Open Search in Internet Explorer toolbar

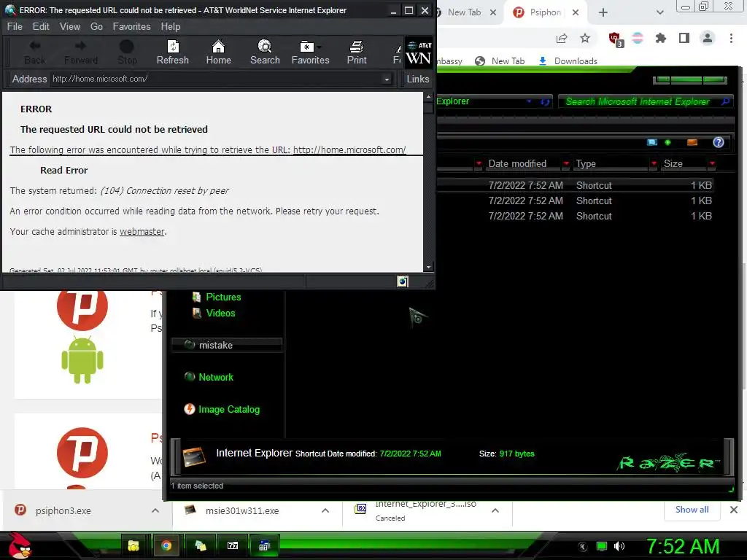265,52
